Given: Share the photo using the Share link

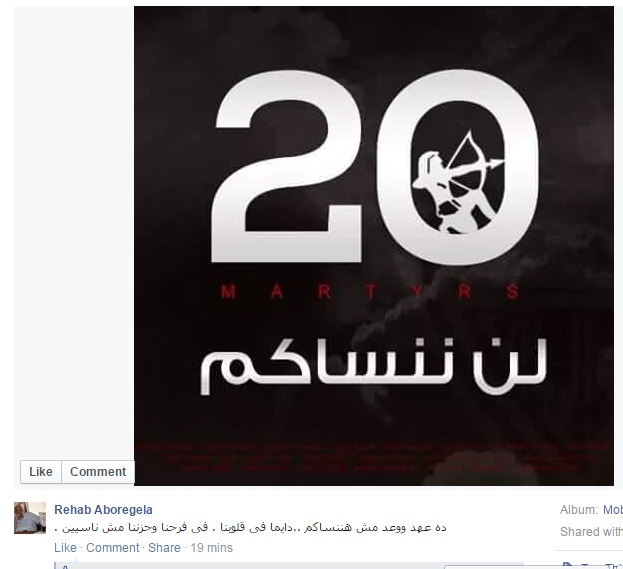Looking at the screenshot, I should [x=164, y=548].
